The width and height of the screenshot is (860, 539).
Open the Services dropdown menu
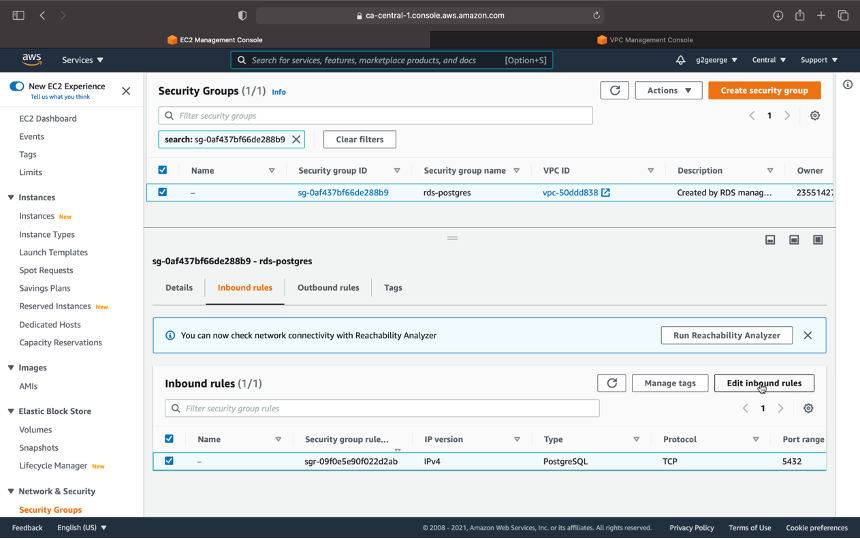tap(82, 60)
